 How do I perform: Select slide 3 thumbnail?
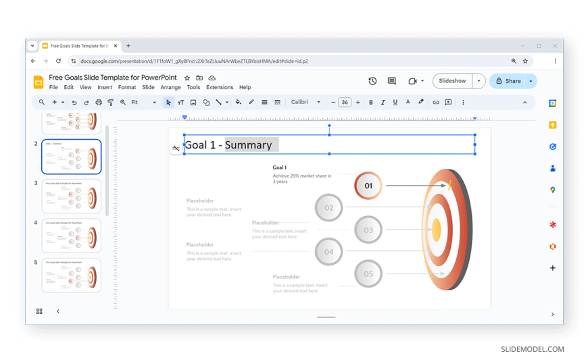coord(71,197)
